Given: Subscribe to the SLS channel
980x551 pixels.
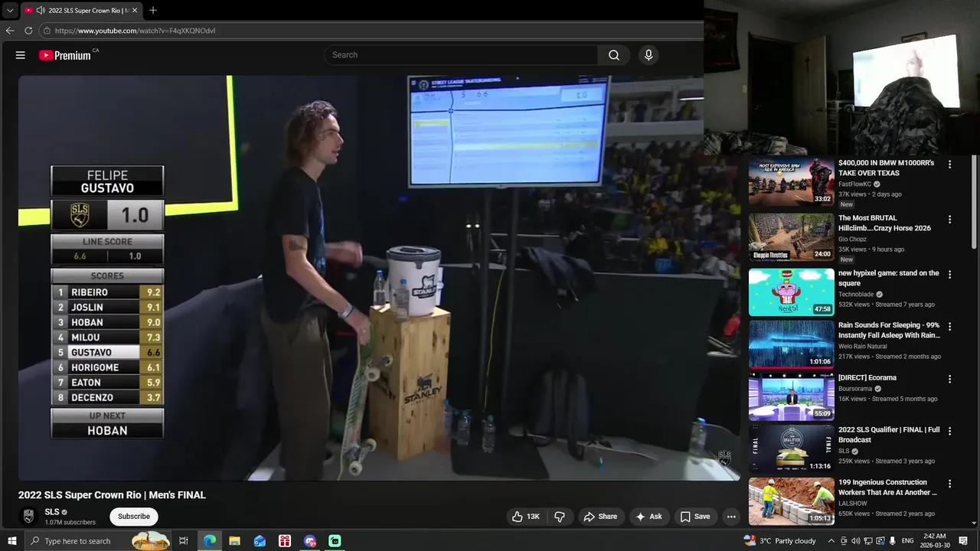Looking at the screenshot, I should 134,517.
